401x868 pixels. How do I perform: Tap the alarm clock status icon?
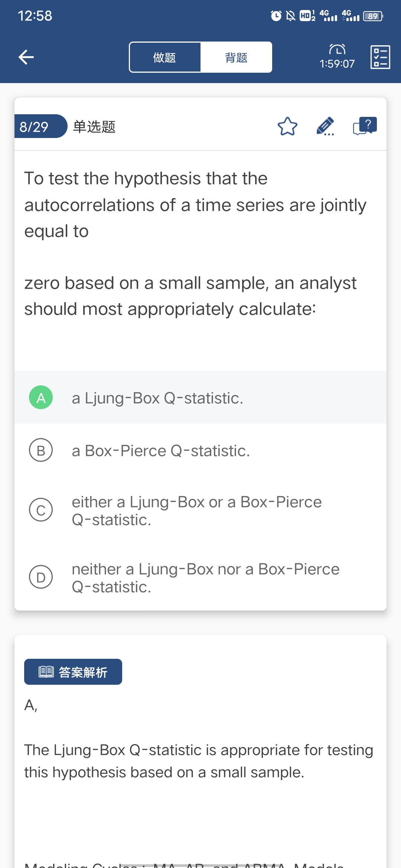point(276,16)
